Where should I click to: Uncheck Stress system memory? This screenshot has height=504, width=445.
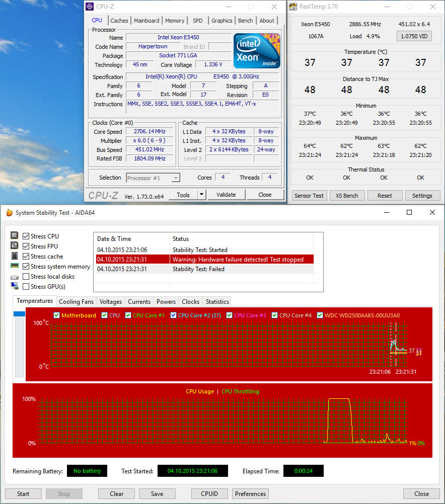click(26, 267)
